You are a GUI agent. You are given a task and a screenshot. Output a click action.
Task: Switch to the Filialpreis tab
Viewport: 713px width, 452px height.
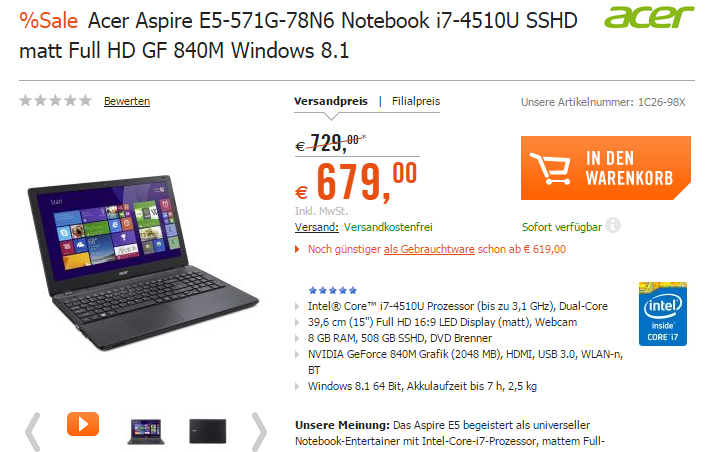pyautogui.click(x=416, y=101)
